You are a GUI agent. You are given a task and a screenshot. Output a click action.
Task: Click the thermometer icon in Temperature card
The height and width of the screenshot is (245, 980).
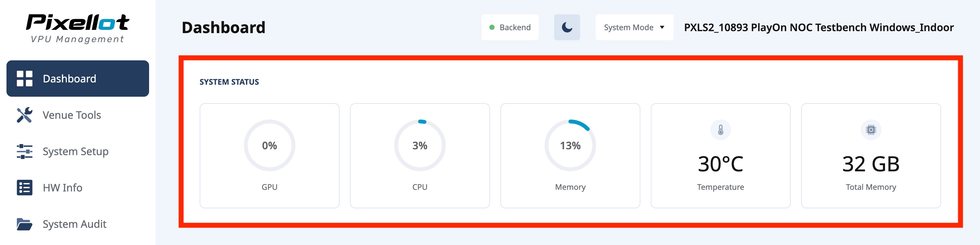(720, 130)
